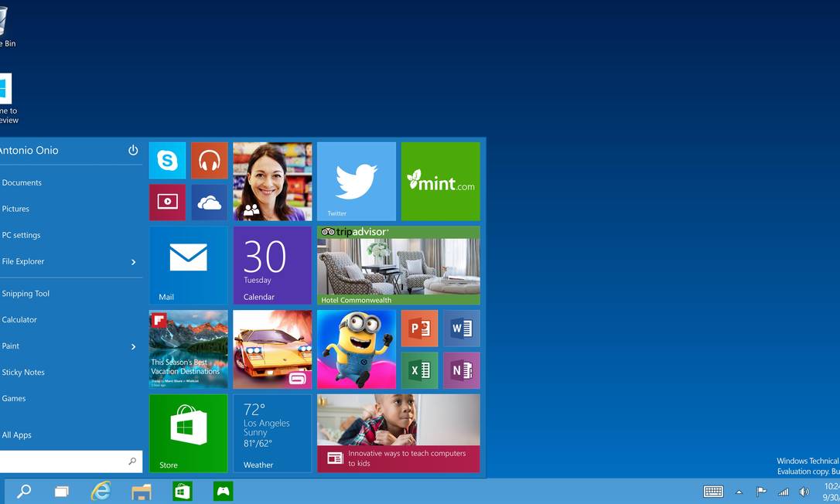Expand the Paint jump list arrow
The height and width of the screenshot is (504, 840).
coord(133,346)
